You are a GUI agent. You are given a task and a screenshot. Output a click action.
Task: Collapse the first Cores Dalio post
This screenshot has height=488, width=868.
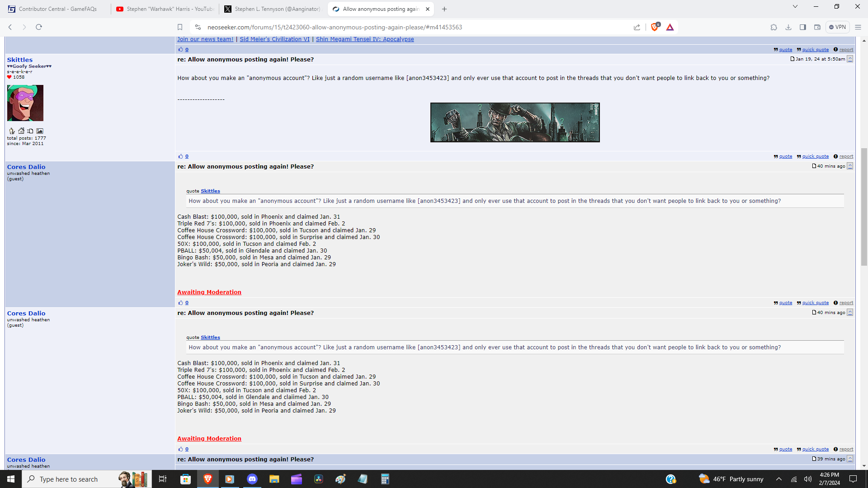850,166
